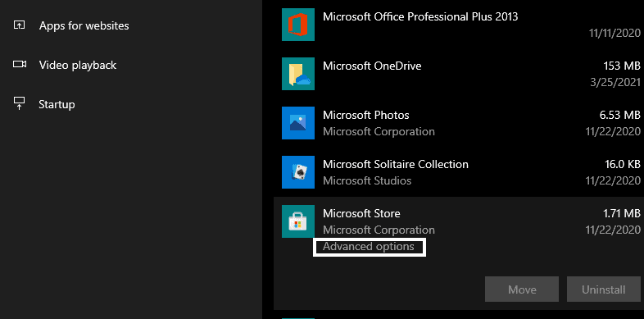Open Startup settings page
The height and width of the screenshot is (319, 644).
[x=57, y=104]
